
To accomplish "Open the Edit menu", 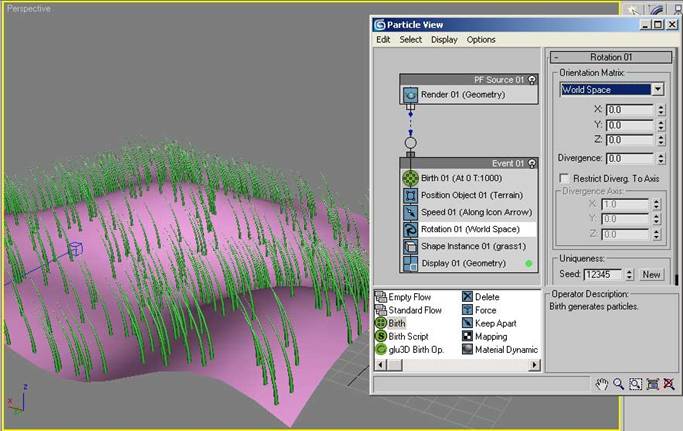I will click(383, 40).
